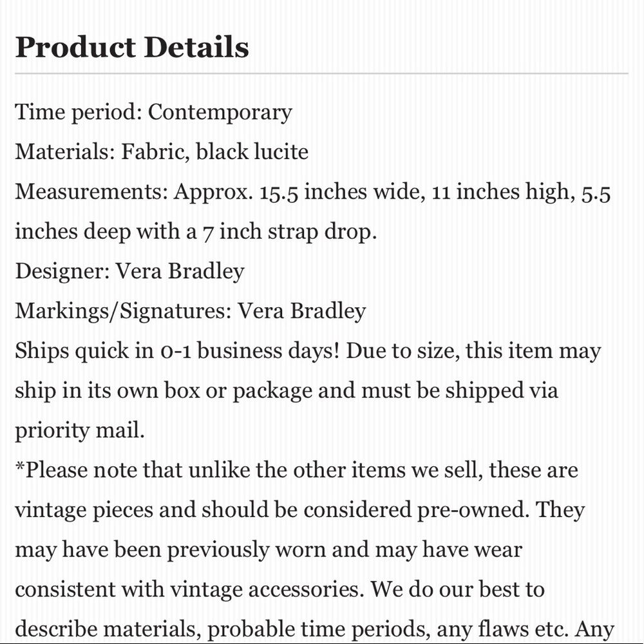This screenshot has width=644, height=644.
Task: Click the 'describe materials, probable time periods' line
Action: tap(315, 629)
